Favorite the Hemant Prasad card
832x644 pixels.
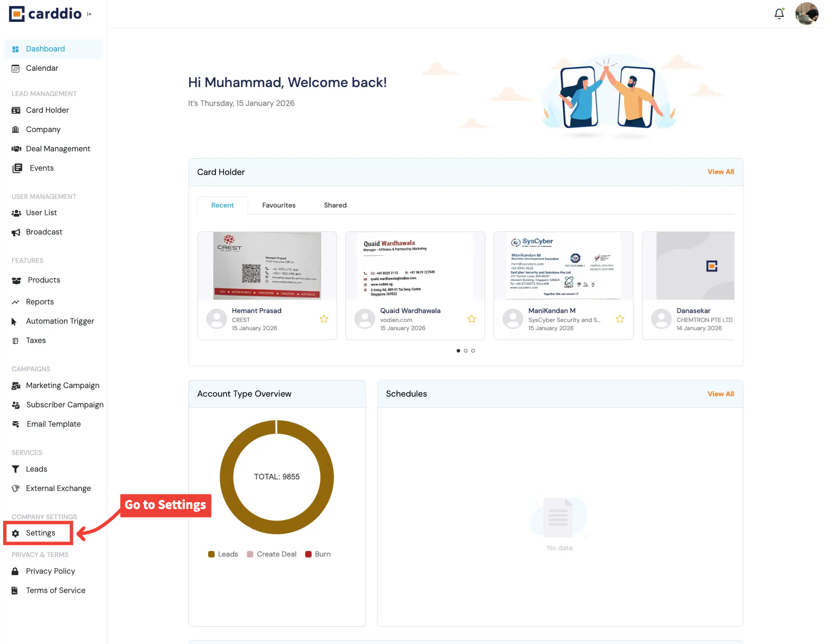324,319
